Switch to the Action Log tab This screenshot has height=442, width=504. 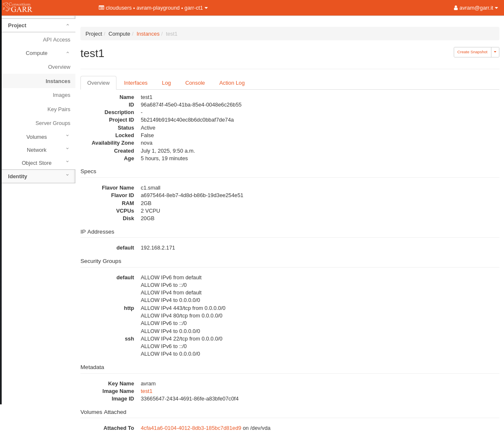pyautogui.click(x=232, y=83)
